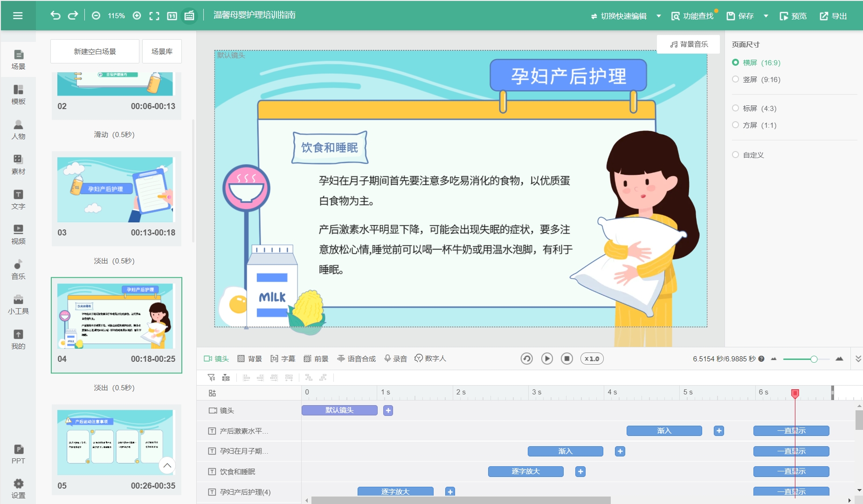
Task: Click the red playhead marker
Action: click(795, 394)
